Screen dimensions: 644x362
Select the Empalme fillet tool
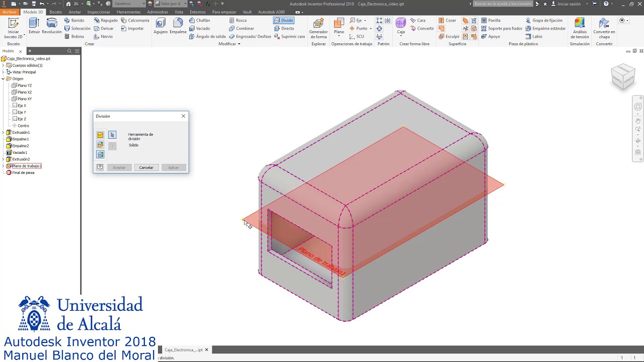[178, 26]
